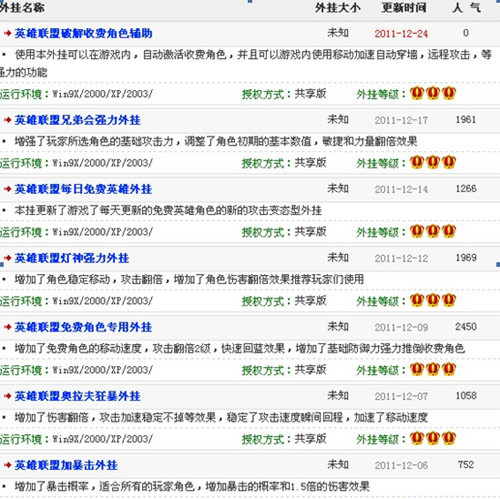Click red arrow icon beside 英雄联盟兄弟会强力外挂
The width and height of the screenshot is (500, 499).
(7, 120)
